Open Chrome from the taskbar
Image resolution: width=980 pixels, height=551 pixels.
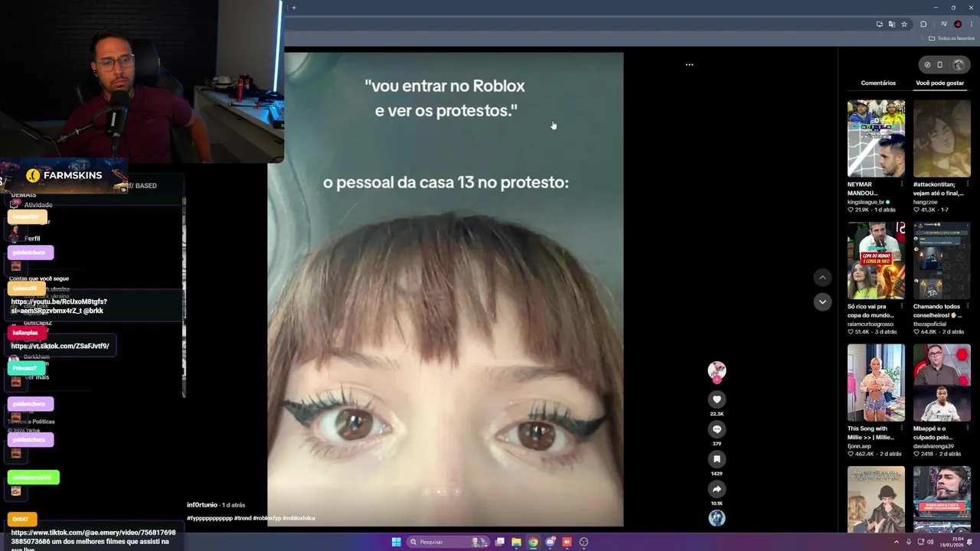pyautogui.click(x=533, y=542)
